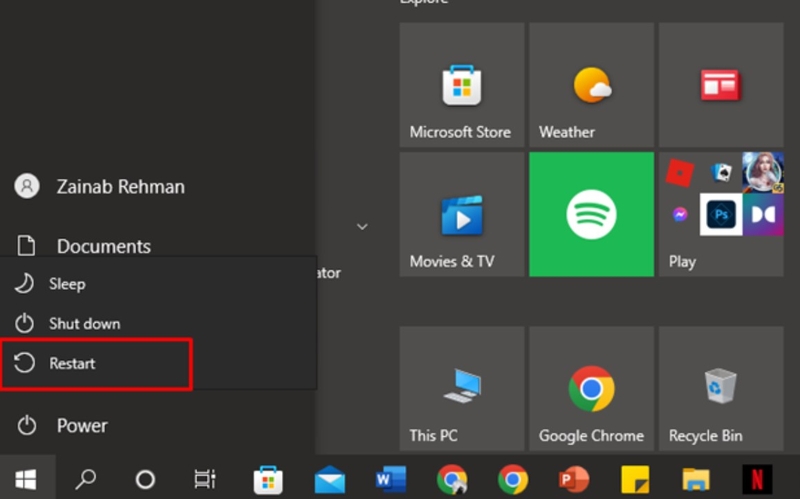Viewport: 800px width, 499px height.
Task: Open Solitaire cards icon in Play tile
Action: tap(721, 172)
